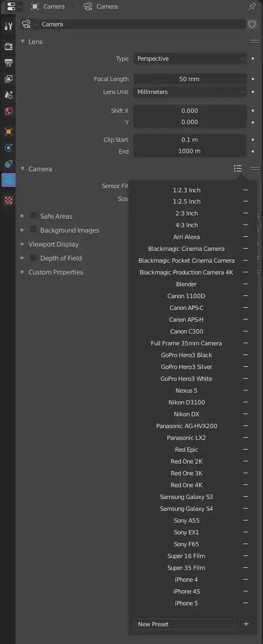Expand the Depth of Field panel

coord(23,258)
